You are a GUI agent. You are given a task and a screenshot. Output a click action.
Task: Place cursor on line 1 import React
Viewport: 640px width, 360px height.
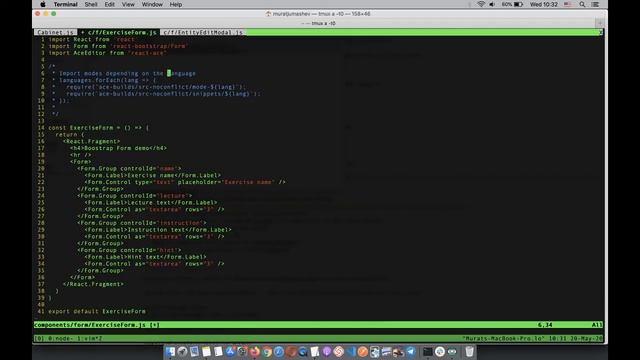point(91,39)
